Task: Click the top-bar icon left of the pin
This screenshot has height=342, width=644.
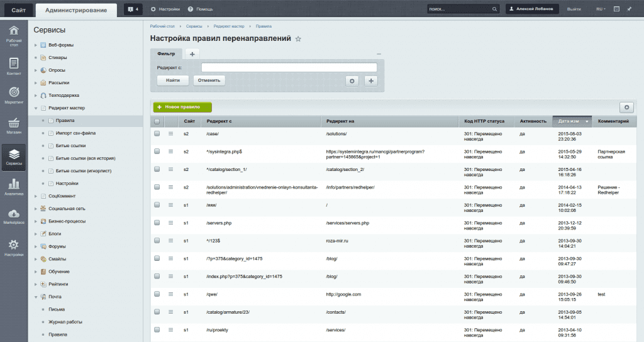Action: coord(616,9)
